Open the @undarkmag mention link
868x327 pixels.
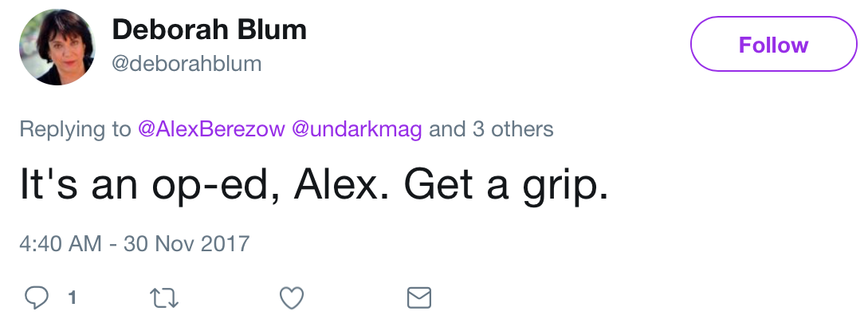pos(357,129)
